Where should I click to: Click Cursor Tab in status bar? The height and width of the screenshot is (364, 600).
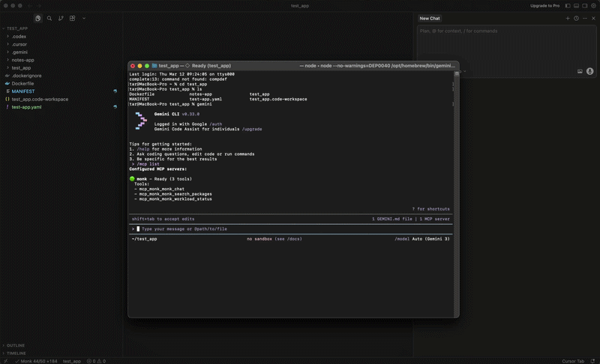click(x=573, y=361)
